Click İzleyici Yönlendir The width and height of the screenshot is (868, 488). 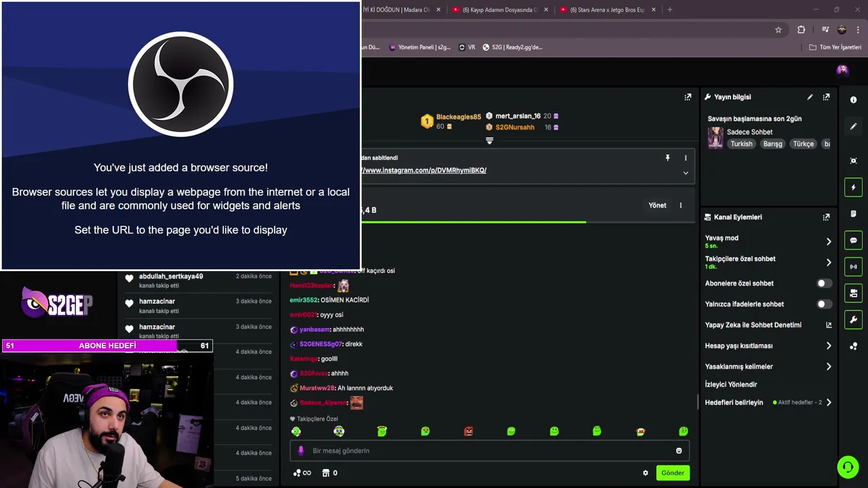point(731,384)
